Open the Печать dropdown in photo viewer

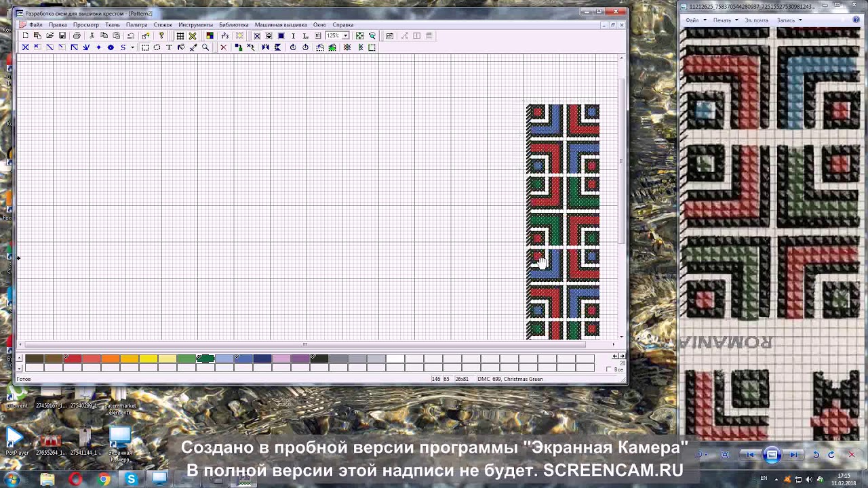click(x=725, y=20)
